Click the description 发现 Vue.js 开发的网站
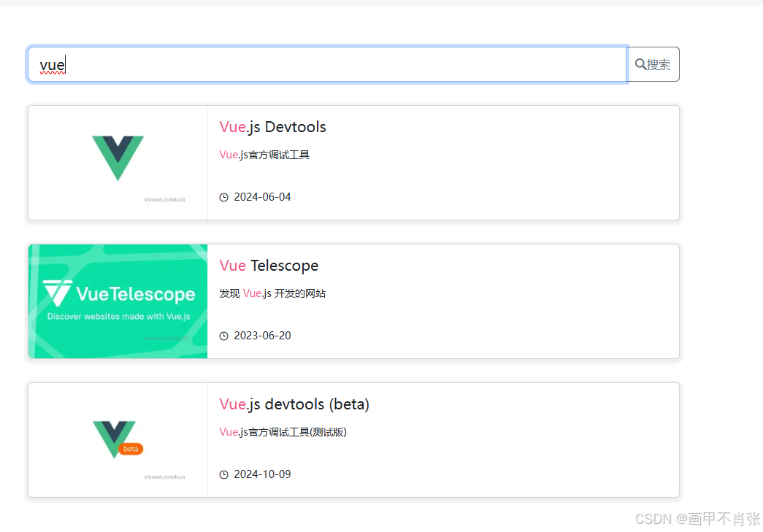 272,293
